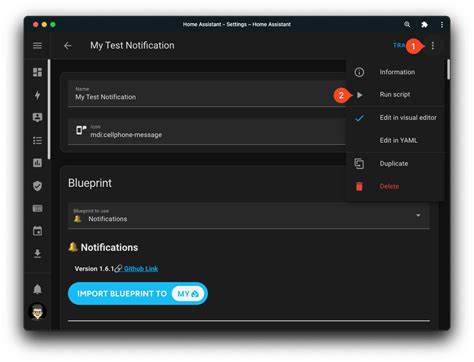Screen dimensions: 474x362
Task: Click the visual editor checkmark
Action: 359,118
